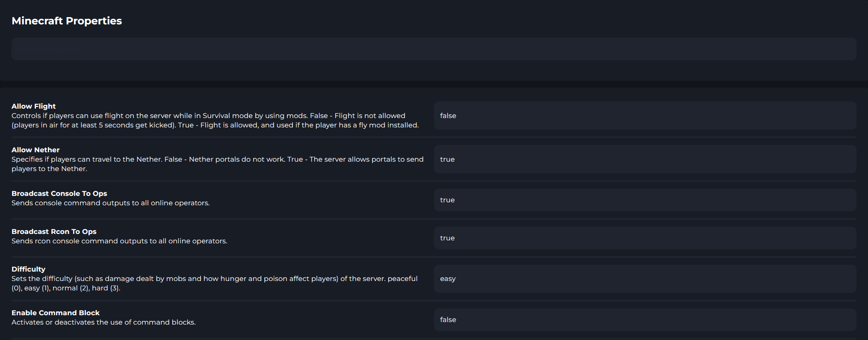This screenshot has width=868, height=340.
Task: Click the Allow Nether description paragraph
Action: tap(217, 164)
